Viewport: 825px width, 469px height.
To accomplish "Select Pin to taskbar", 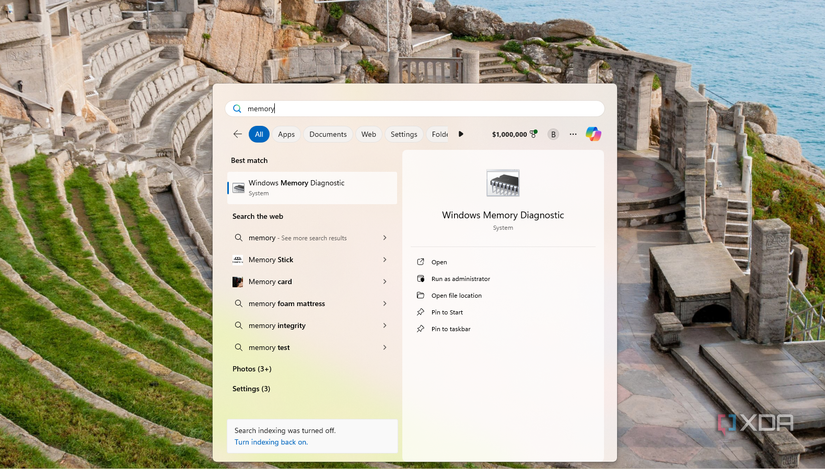I will click(x=451, y=330).
